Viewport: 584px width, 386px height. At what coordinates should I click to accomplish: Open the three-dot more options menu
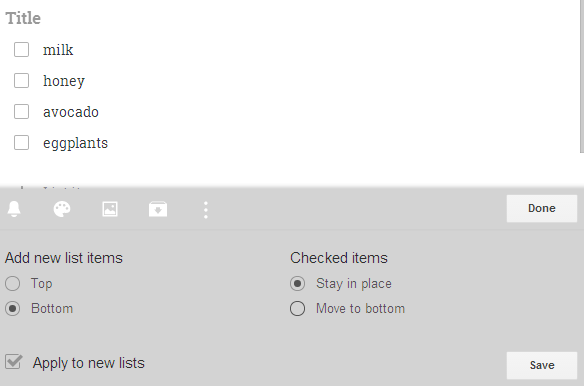(x=206, y=210)
